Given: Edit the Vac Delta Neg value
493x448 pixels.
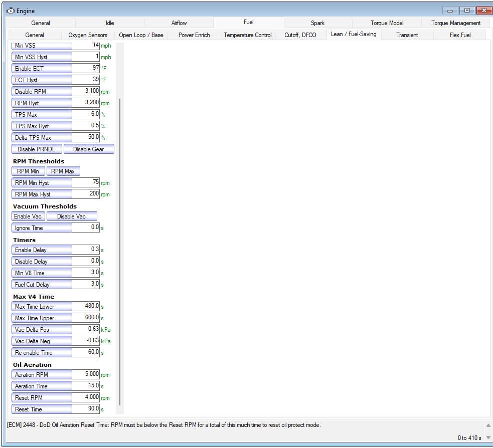Looking at the screenshot, I should click(86, 341).
